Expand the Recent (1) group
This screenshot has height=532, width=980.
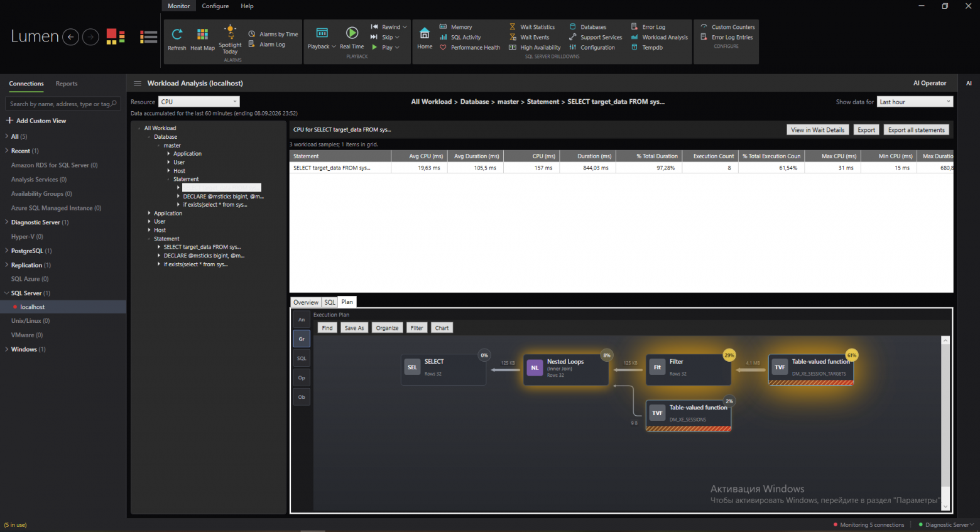click(7, 151)
